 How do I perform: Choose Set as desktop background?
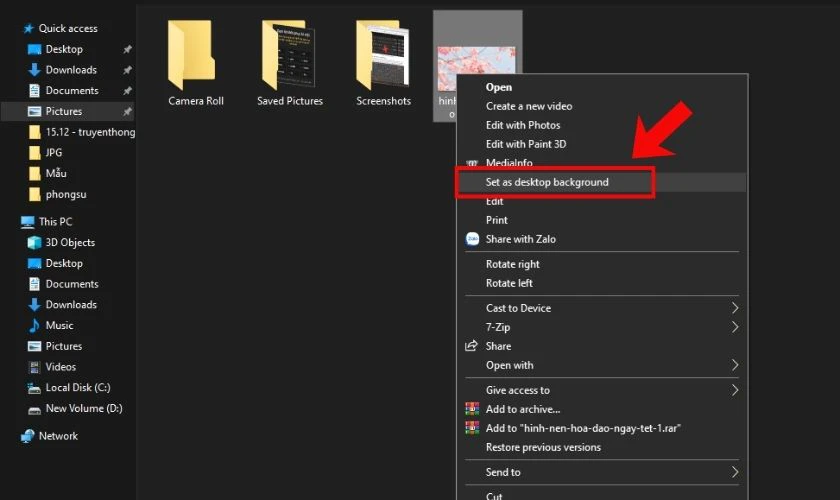click(x=547, y=182)
